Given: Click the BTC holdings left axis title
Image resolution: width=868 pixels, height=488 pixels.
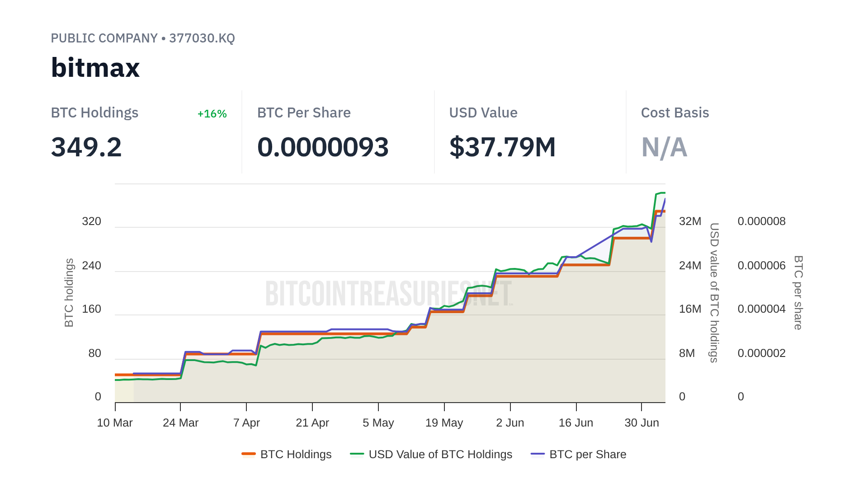Looking at the screenshot, I should click(x=69, y=292).
